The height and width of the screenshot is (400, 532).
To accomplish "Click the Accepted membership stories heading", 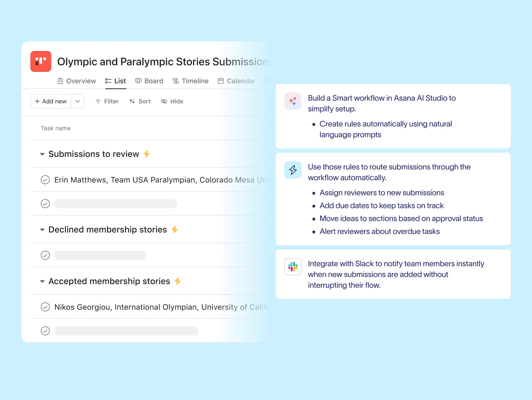I will coord(109,281).
